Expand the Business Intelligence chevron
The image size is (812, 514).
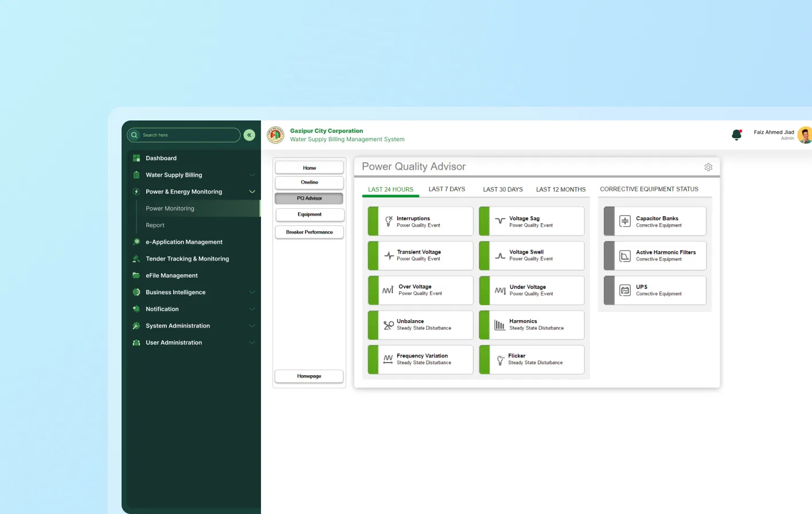pyautogui.click(x=252, y=293)
